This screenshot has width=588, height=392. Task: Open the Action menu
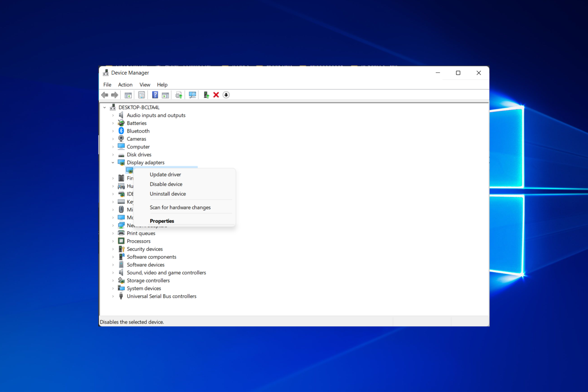click(125, 85)
